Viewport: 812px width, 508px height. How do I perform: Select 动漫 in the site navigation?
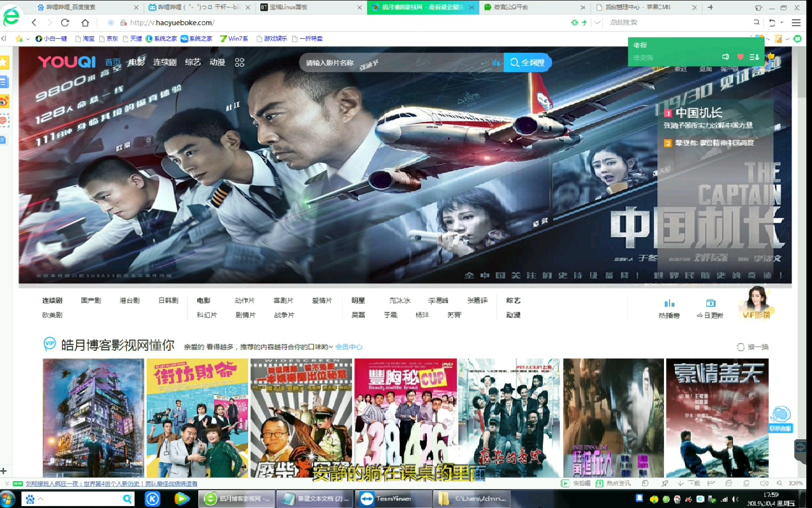tap(217, 62)
